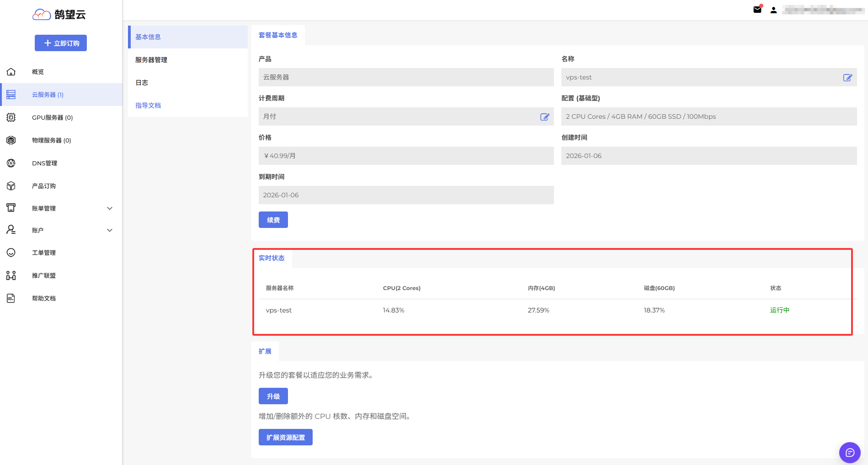868x465 pixels.
Task: Open GPU服务器 in the sidebar
Action: coord(52,117)
